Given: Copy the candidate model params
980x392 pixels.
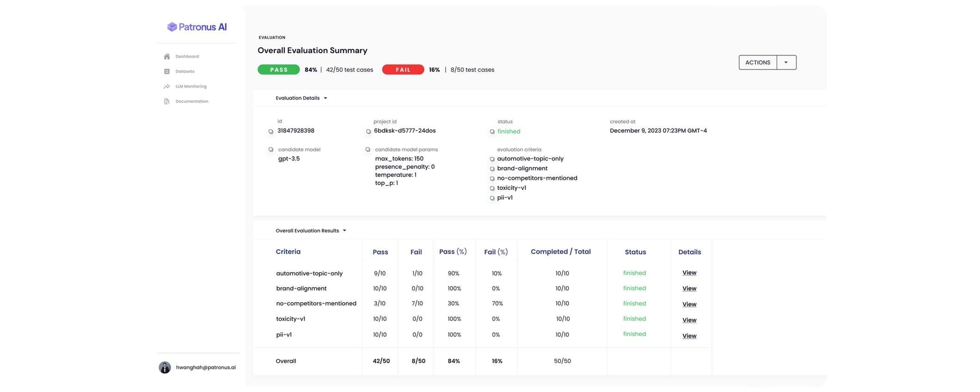Looking at the screenshot, I should [x=368, y=150].
